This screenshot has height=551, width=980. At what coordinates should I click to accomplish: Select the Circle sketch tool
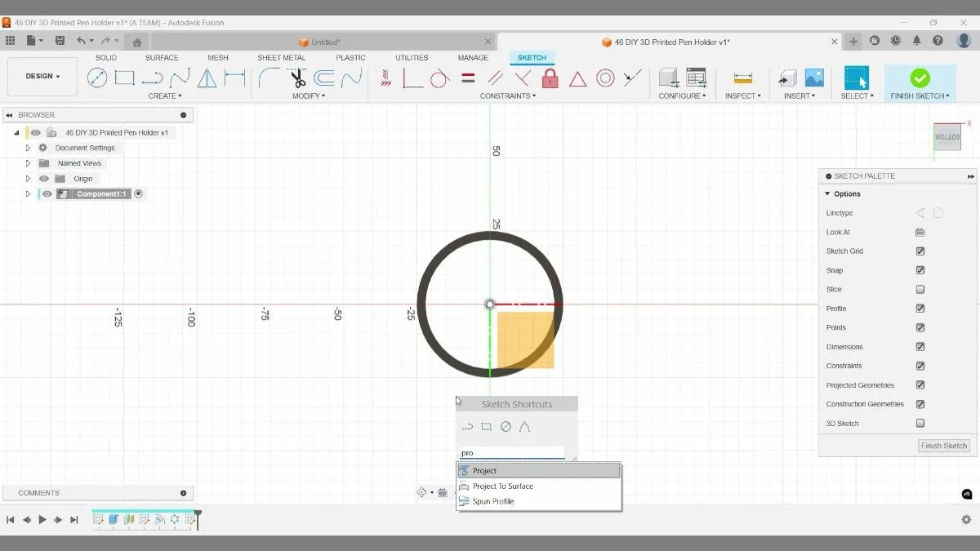pyautogui.click(x=98, y=78)
